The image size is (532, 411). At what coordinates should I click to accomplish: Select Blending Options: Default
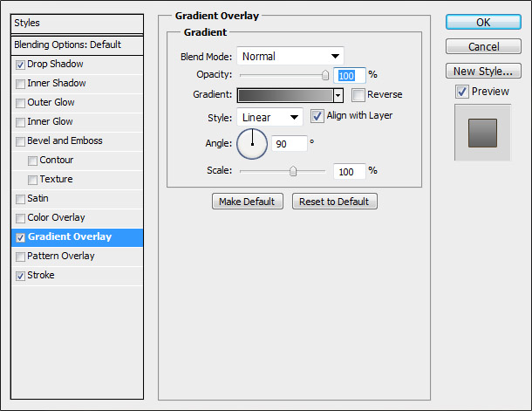[x=77, y=45]
